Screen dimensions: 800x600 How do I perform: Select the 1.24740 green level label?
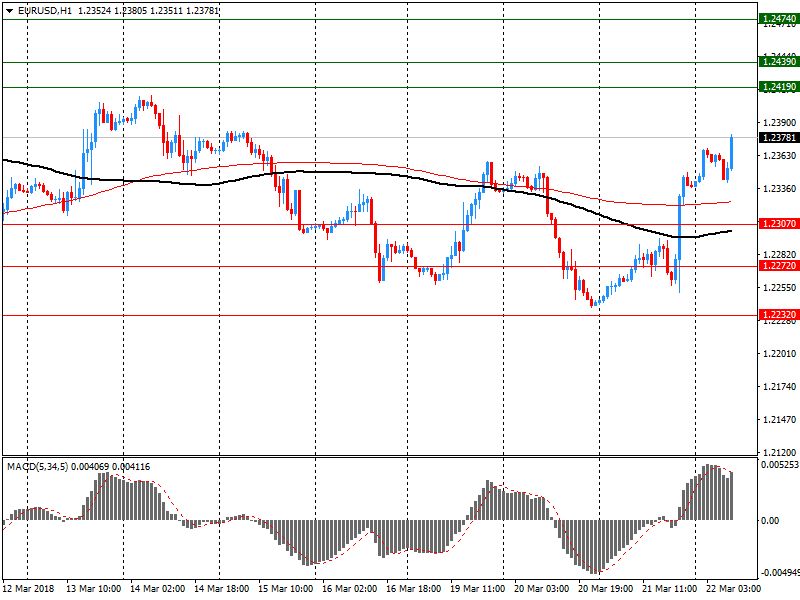point(779,19)
